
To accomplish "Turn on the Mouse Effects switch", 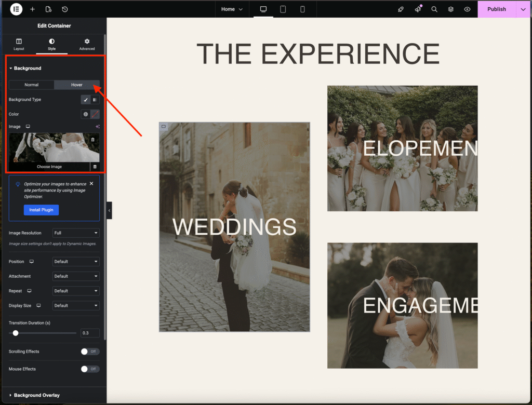I will [90, 369].
